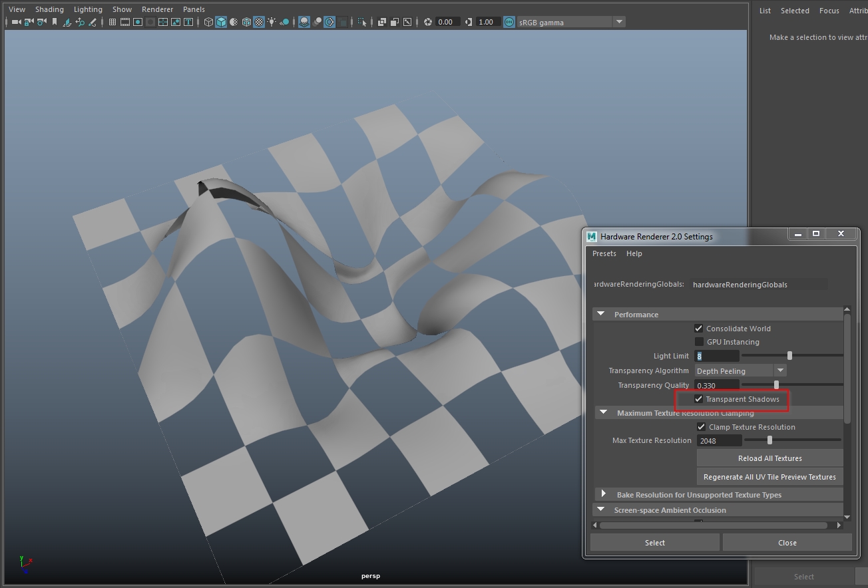Click the Focus tab in Attribute Editor

coord(829,11)
